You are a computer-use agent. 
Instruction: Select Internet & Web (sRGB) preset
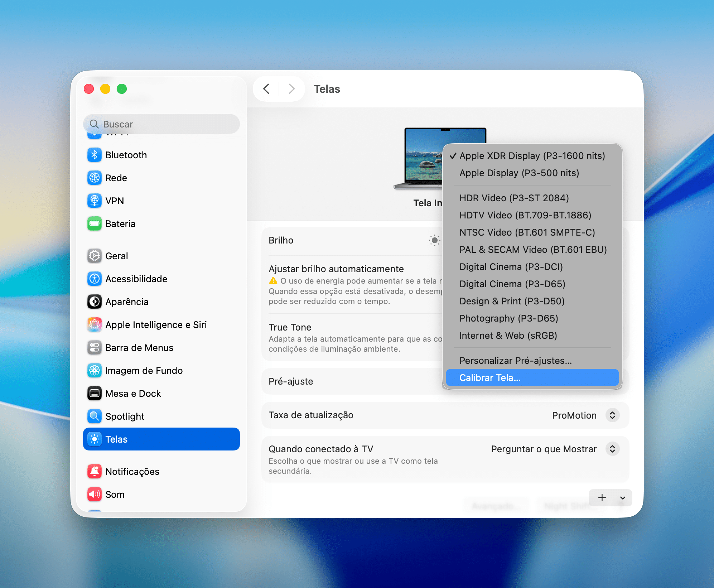point(508,336)
